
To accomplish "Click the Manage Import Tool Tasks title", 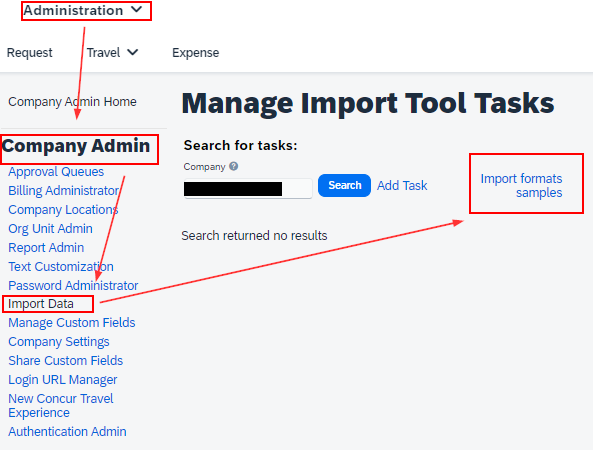I will click(368, 103).
